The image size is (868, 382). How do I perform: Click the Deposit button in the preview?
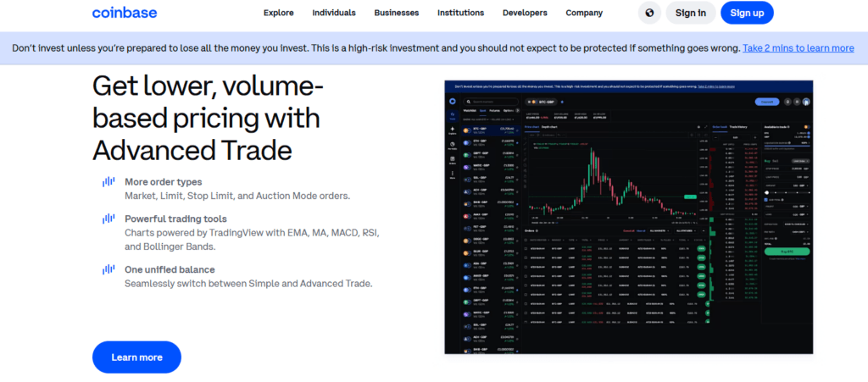[767, 102]
